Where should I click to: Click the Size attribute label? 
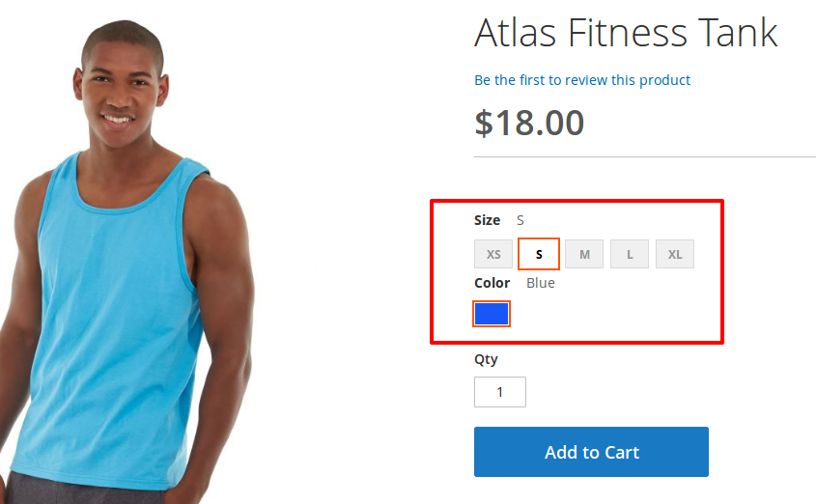(x=487, y=220)
